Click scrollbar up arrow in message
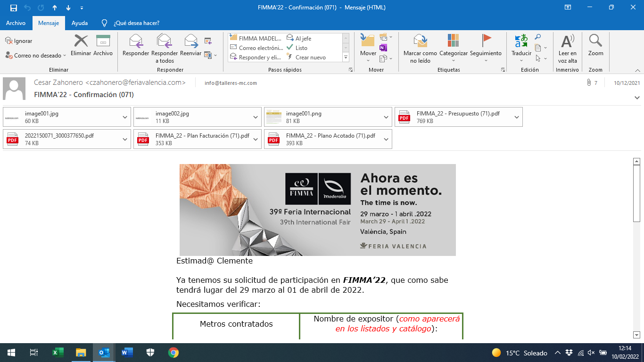The image size is (644, 362). tap(636, 161)
